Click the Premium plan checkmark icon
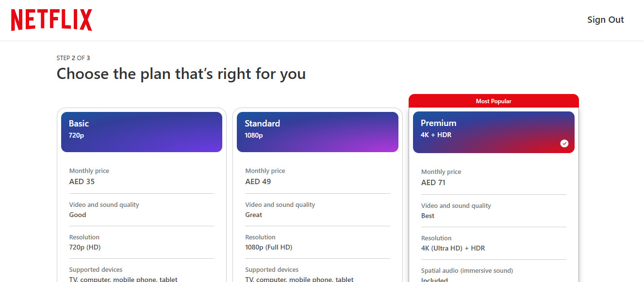 point(564,143)
